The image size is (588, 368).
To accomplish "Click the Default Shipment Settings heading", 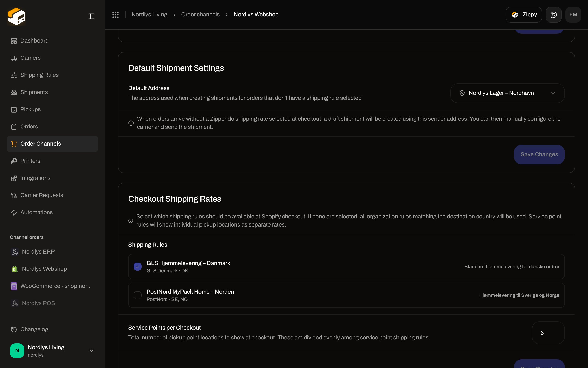I will tap(176, 68).
